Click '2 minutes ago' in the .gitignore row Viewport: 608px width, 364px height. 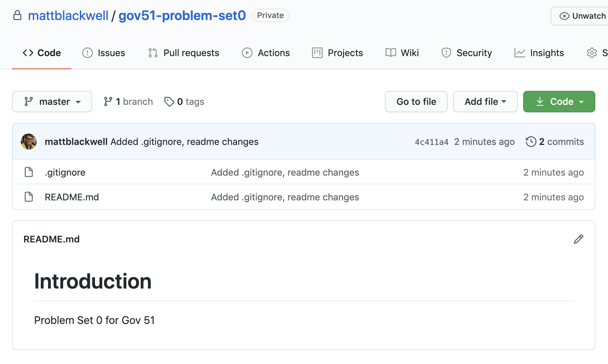(554, 172)
